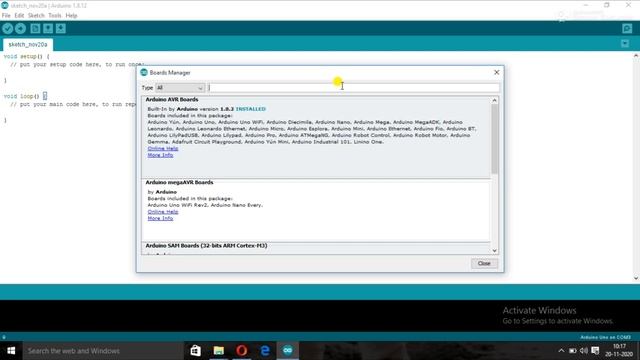Screen dimensions: 640x360
Task: Select the sketch_nov20a tab
Action: coord(28,44)
